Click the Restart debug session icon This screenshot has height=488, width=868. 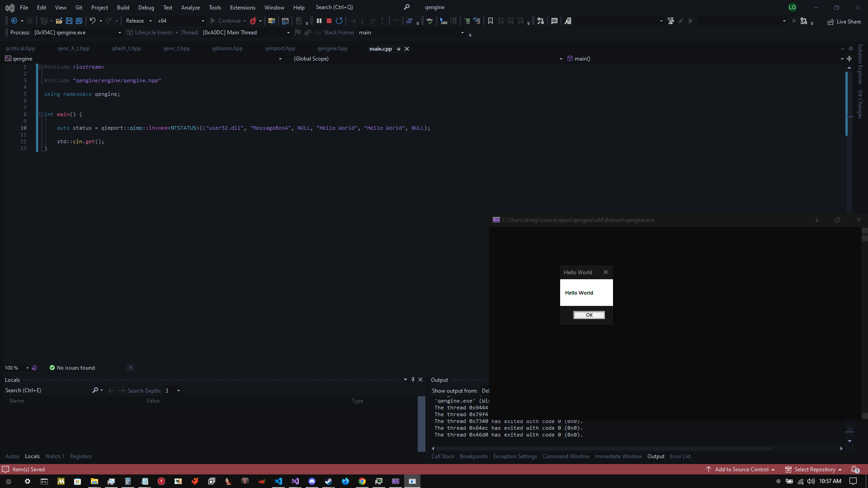[x=339, y=21]
